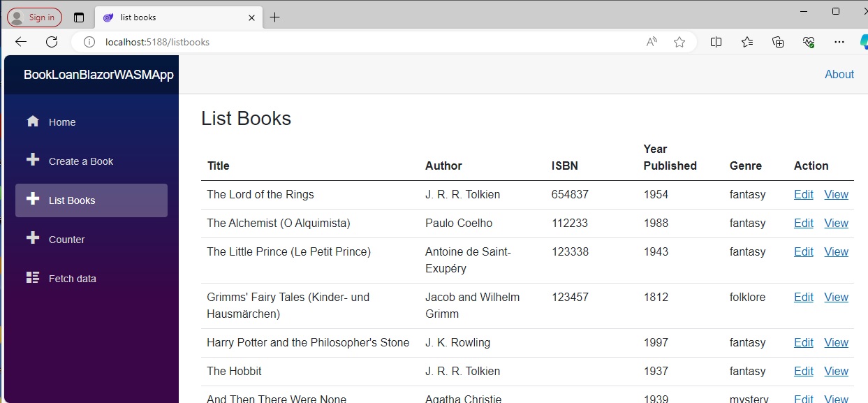Edit The Lord of the Rings
The height and width of the screenshot is (403, 868).
(803, 195)
